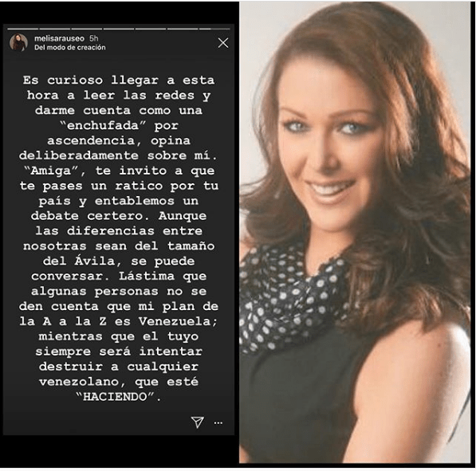Select the third story progress segment
The image size is (476, 471).
[x=87, y=29]
